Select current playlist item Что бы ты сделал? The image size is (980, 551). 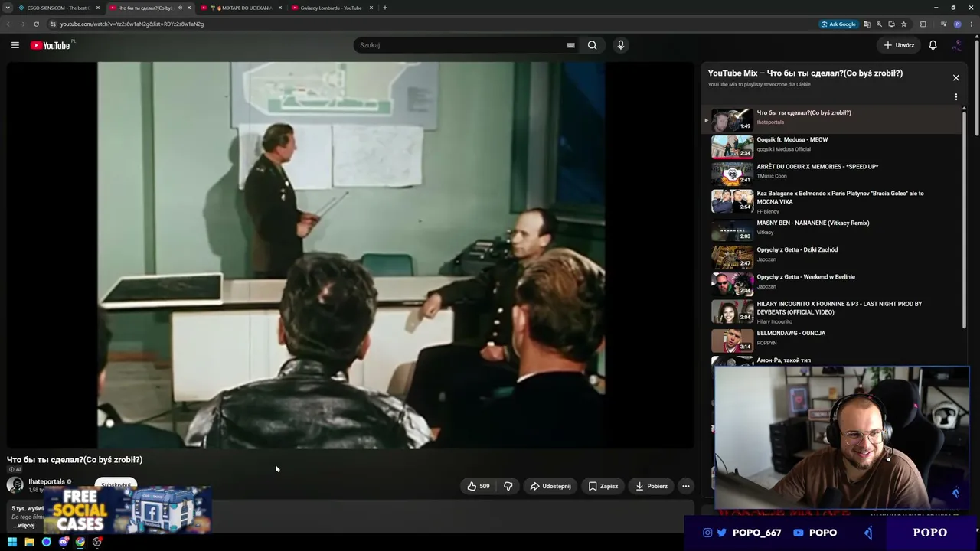click(x=833, y=119)
